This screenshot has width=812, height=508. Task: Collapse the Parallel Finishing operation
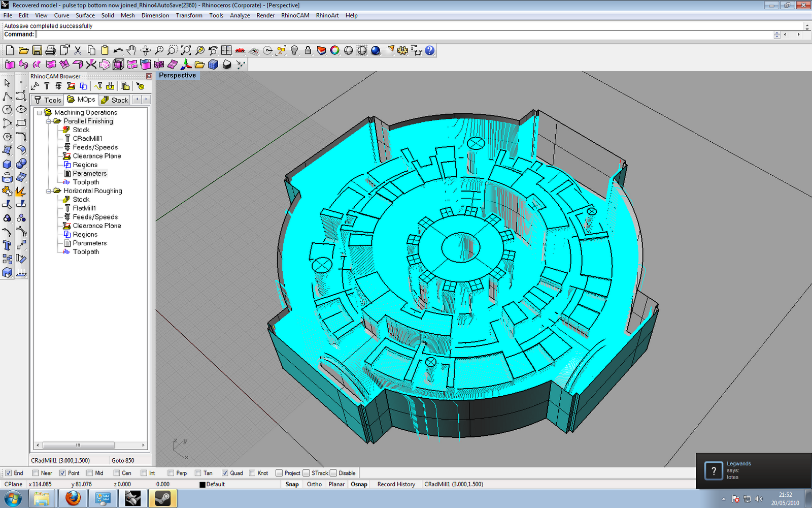[x=49, y=121]
